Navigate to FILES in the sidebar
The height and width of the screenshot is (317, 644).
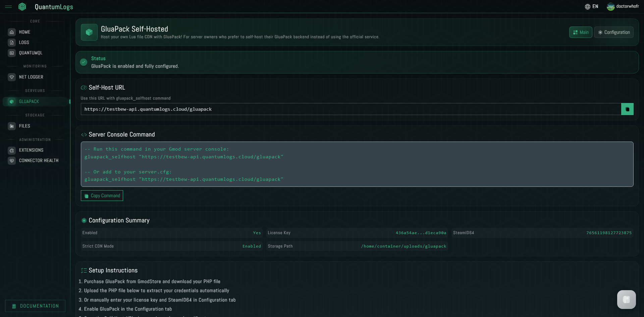(x=24, y=126)
